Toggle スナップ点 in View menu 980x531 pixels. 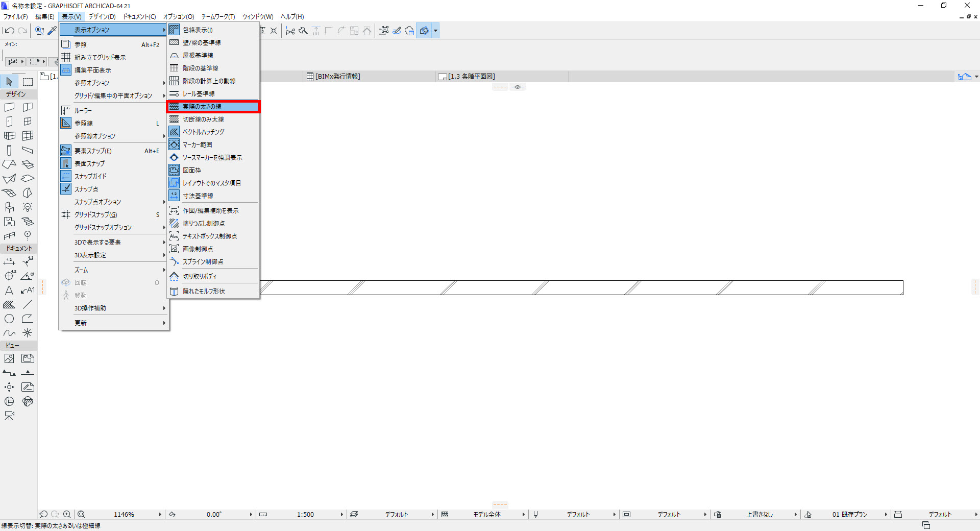click(x=114, y=189)
